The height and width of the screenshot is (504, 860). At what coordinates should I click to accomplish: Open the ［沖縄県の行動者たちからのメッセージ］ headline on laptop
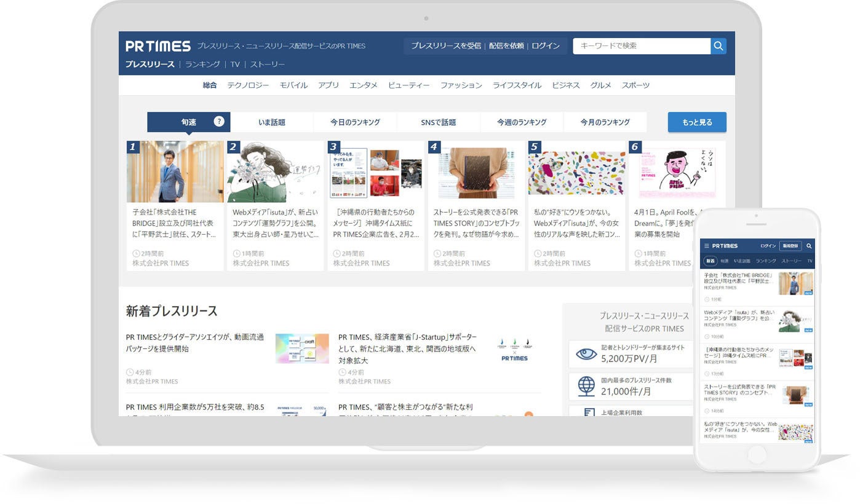(376, 223)
